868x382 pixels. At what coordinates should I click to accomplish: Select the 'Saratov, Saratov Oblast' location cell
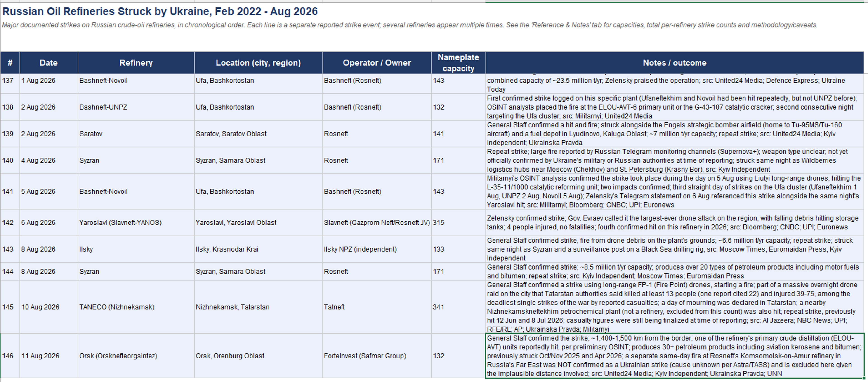coord(258,134)
